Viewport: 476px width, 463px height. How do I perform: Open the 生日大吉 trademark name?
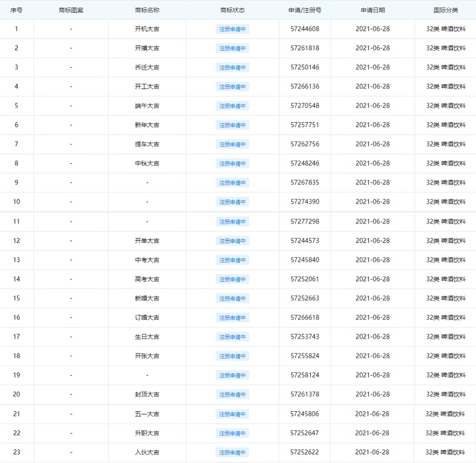pyautogui.click(x=147, y=337)
